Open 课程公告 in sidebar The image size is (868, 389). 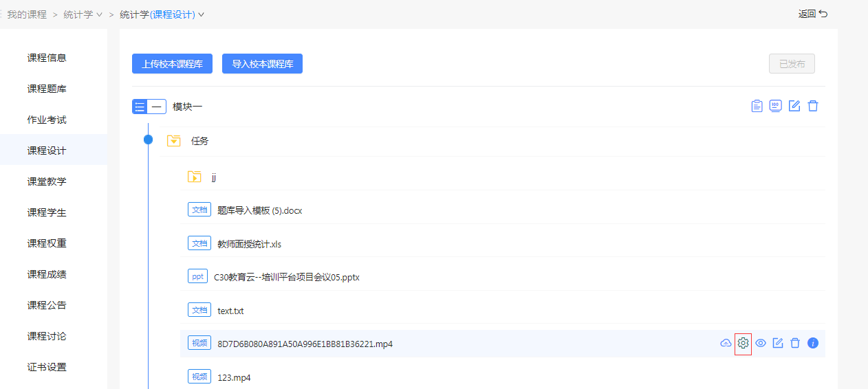click(47, 305)
